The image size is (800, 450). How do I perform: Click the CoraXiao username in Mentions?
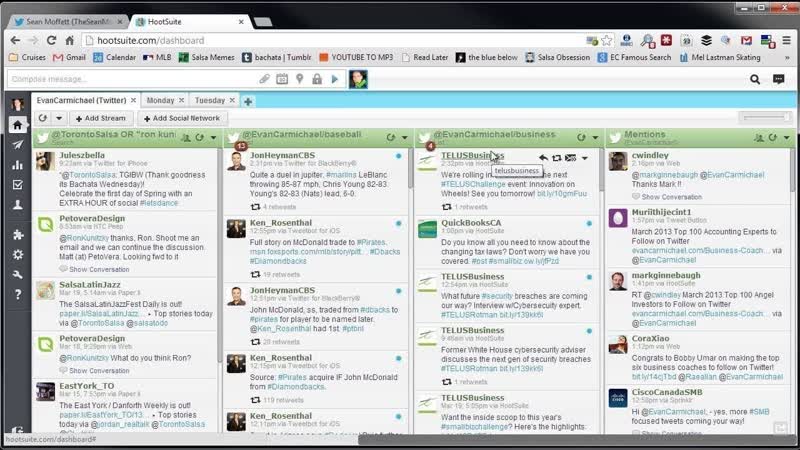650,338
